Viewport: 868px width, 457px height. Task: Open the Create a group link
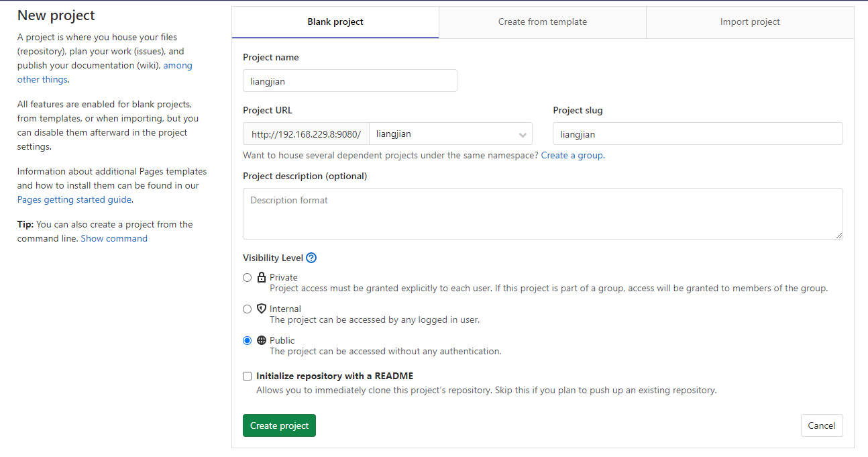pos(572,155)
